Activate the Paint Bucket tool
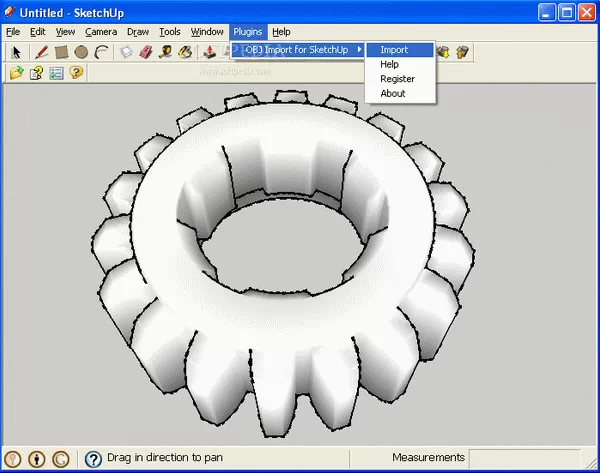The width and height of the screenshot is (600, 473). pos(186,52)
